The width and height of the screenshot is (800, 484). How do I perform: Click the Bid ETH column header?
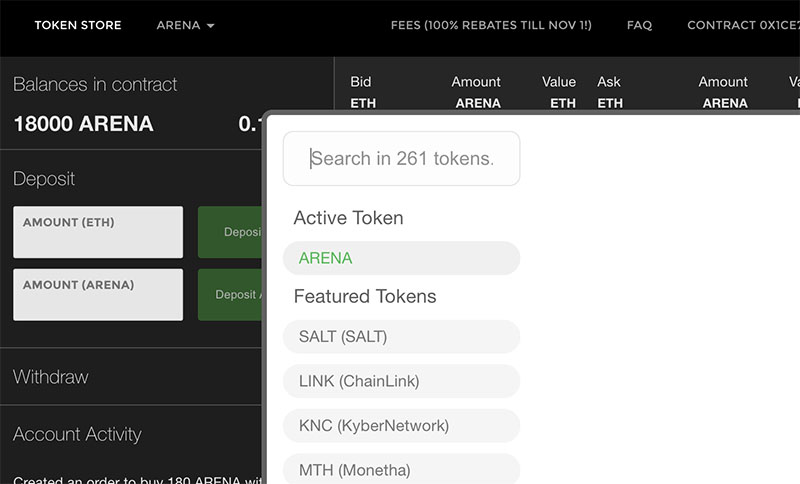pos(363,92)
